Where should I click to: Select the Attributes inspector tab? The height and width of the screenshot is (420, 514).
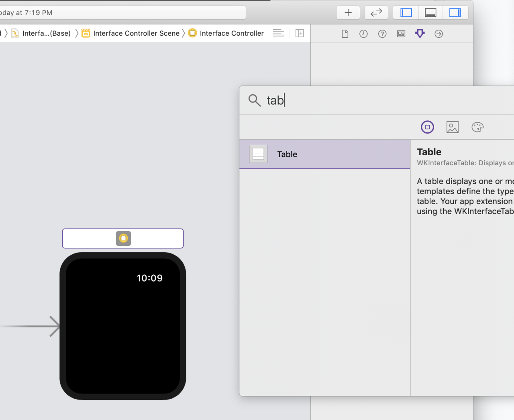[420, 34]
